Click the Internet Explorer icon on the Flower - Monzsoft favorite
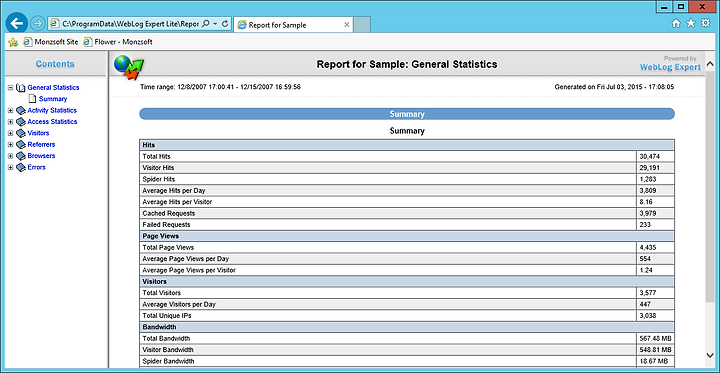This screenshot has width=720, height=373. [x=88, y=42]
